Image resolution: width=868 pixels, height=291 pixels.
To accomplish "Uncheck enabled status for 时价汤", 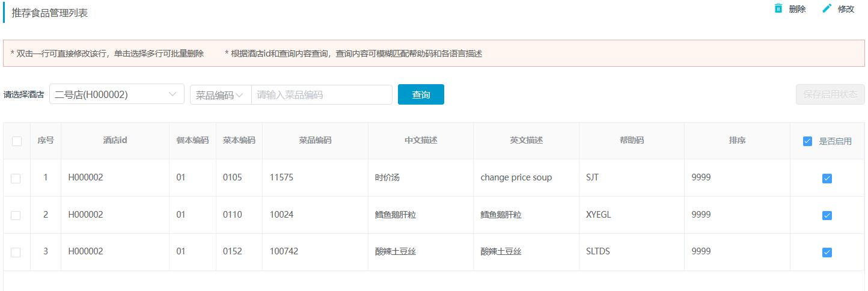I will pos(827,179).
